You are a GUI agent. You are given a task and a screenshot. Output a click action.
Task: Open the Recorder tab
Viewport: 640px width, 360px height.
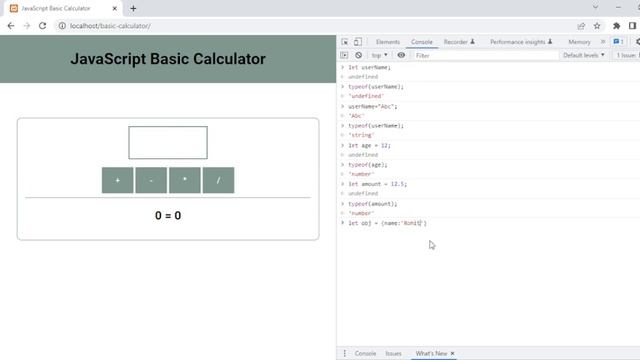[x=459, y=42]
